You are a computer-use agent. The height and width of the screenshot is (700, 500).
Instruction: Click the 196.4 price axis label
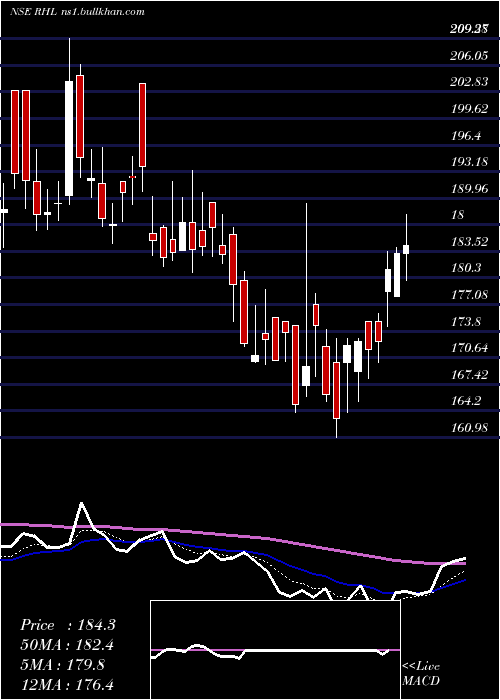pos(466,136)
